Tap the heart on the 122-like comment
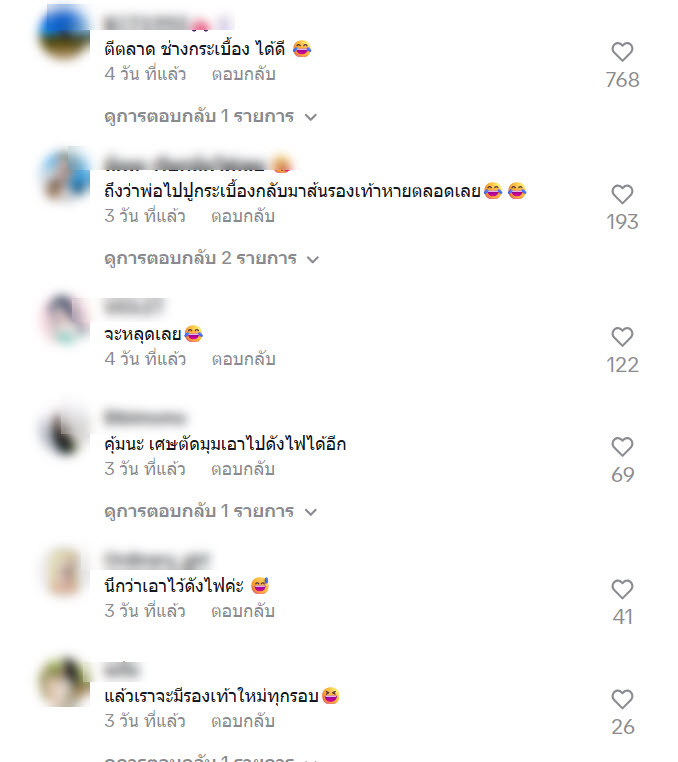Viewport: 678px width, 762px height. (622, 337)
